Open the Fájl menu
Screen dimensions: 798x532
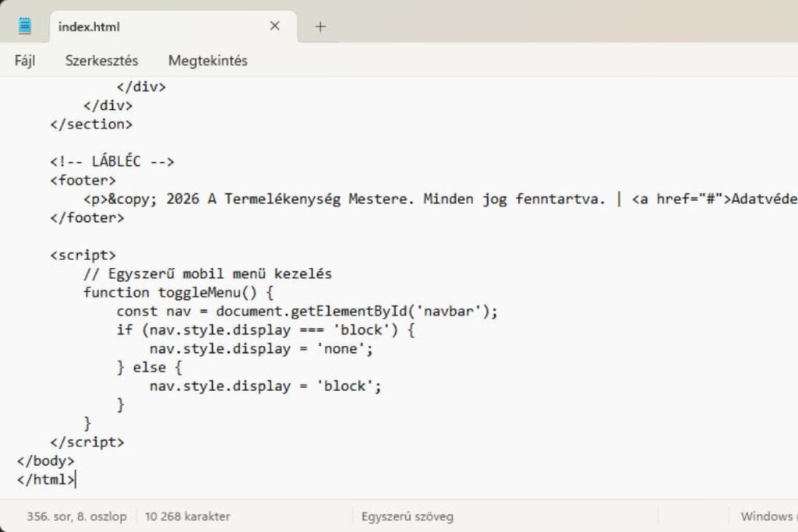(x=25, y=60)
